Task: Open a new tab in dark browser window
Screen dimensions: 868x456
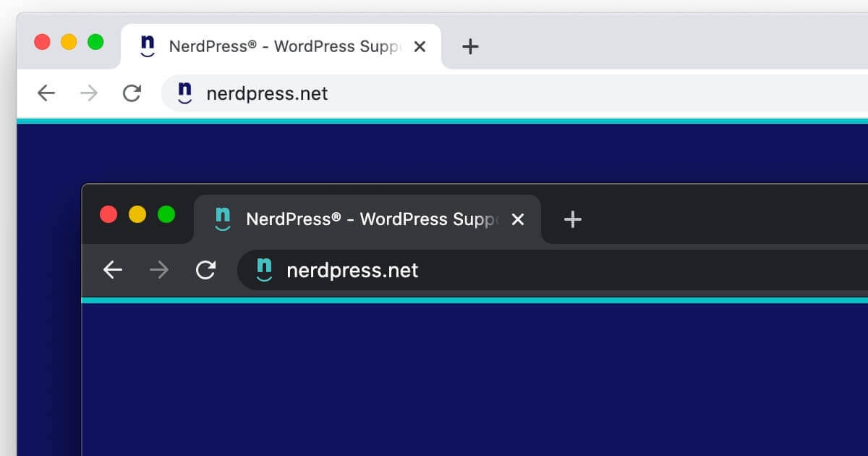Action: pos(572,219)
